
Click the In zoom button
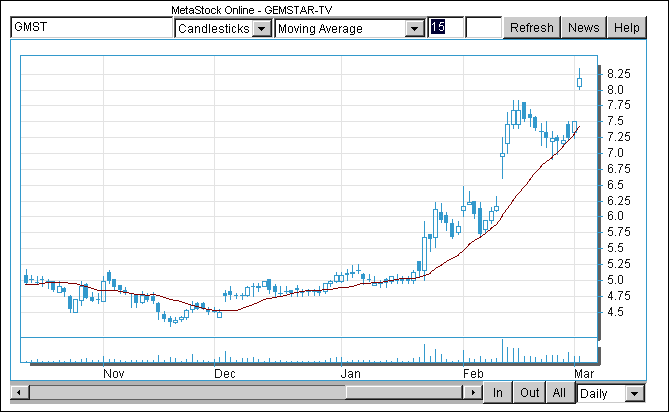pos(497,392)
